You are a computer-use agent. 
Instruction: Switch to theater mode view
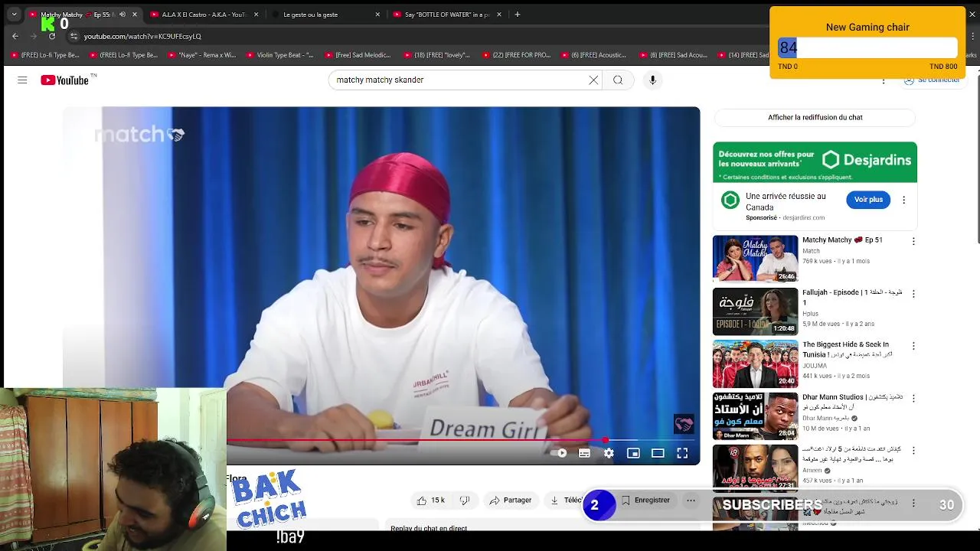pyautogui.click(x=658, y=453)
